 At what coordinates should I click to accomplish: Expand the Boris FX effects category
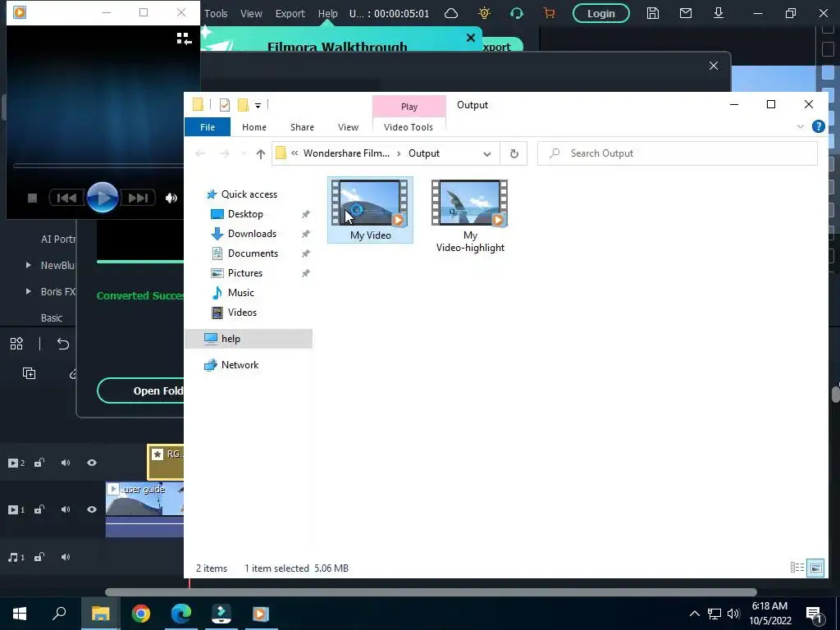tap(29, 291)
